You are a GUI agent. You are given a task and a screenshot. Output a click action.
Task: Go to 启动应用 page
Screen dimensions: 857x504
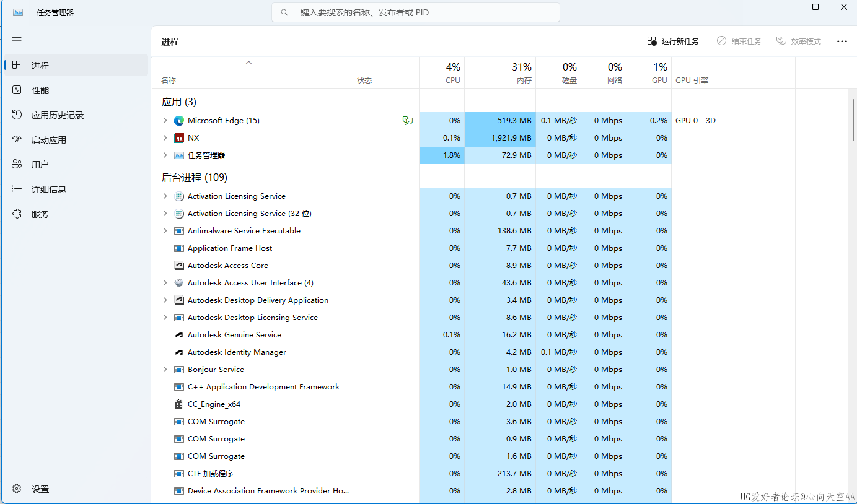point(76,139)
